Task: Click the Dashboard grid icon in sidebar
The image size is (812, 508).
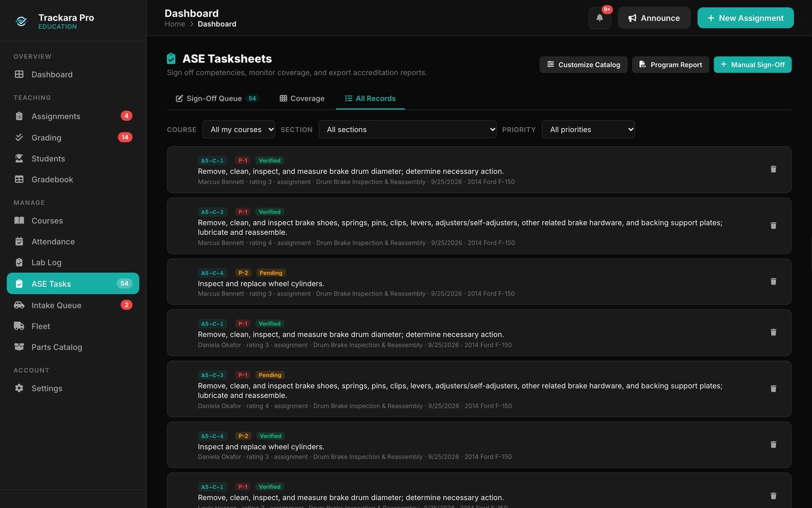Action: click(x=19, y=74)
